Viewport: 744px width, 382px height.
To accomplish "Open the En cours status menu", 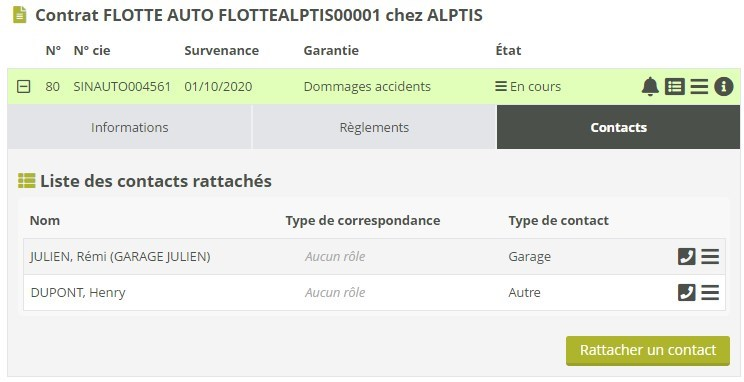I will 528,87.
